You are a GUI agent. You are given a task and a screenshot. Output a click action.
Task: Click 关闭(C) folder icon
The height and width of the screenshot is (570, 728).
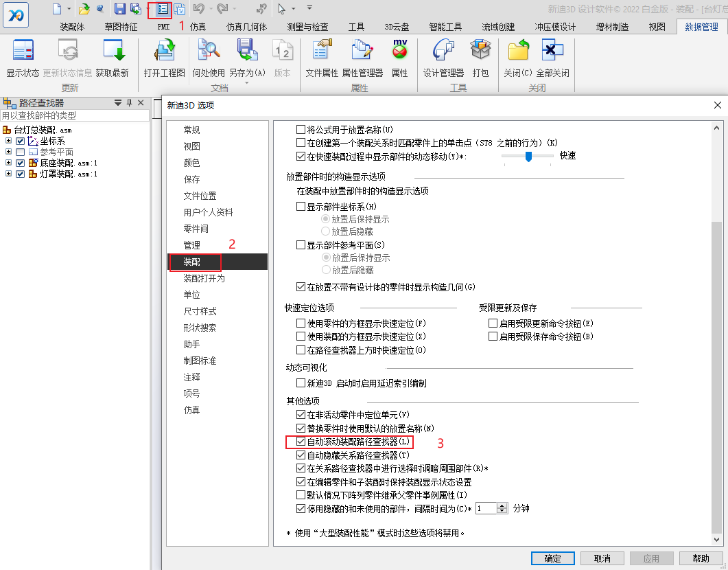(518, 50)
